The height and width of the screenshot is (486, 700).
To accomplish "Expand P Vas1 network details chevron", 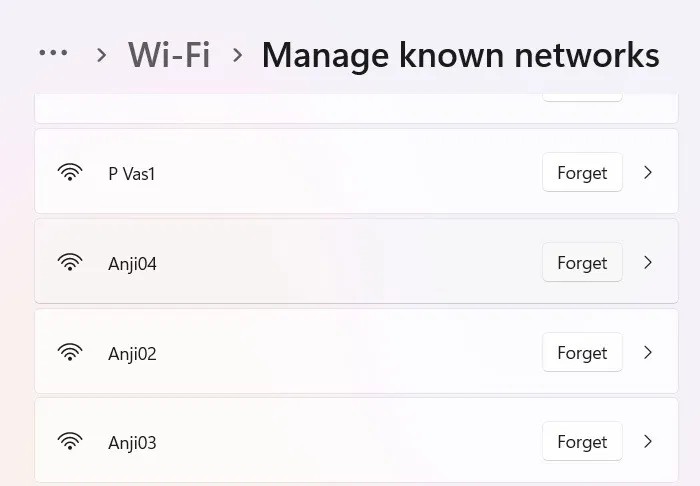I will (x=648, y=173).
